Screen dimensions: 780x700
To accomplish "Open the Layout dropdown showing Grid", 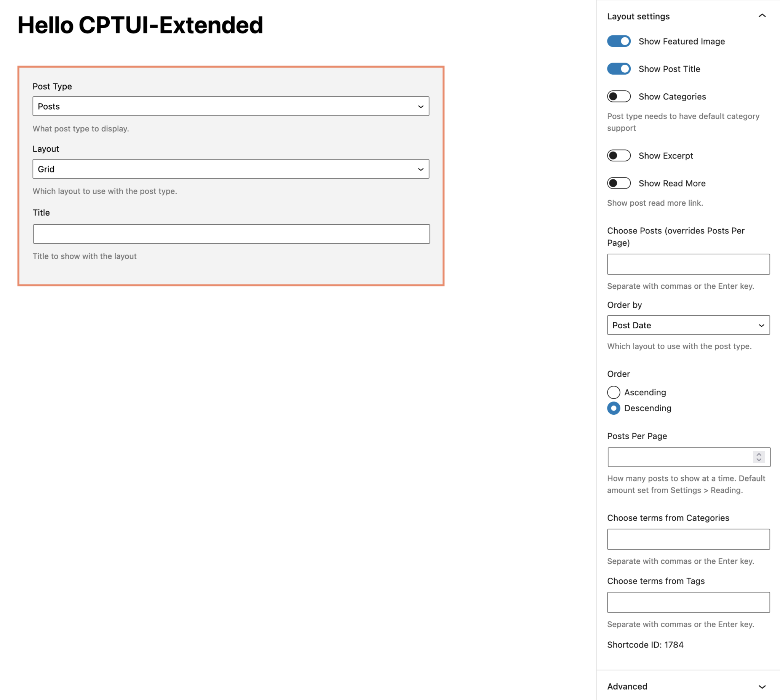I will point(231,169).
